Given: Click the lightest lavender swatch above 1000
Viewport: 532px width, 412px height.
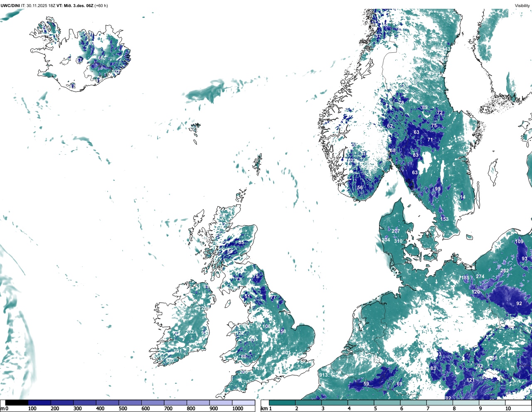Looking at the screenshot, I should [x=243, y=402].
